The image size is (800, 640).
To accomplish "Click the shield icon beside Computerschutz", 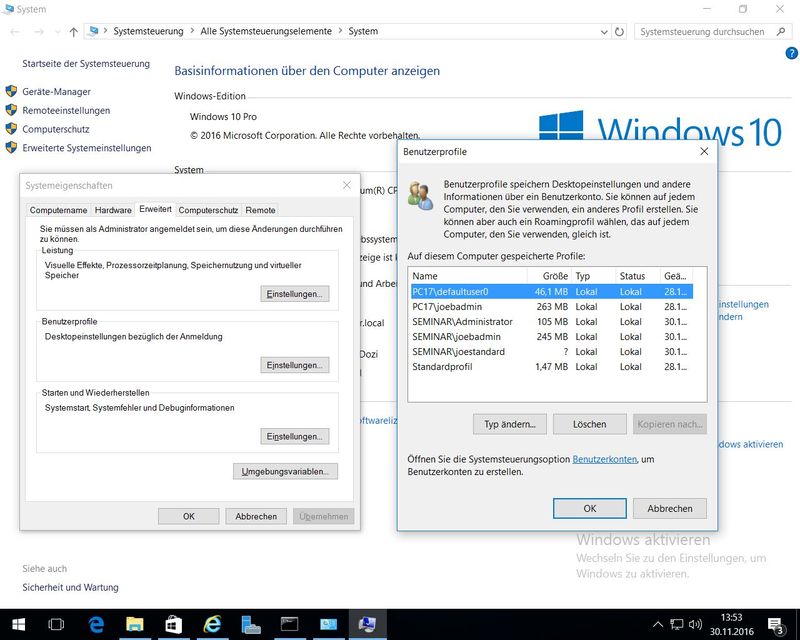I will [x=11, y=129].
